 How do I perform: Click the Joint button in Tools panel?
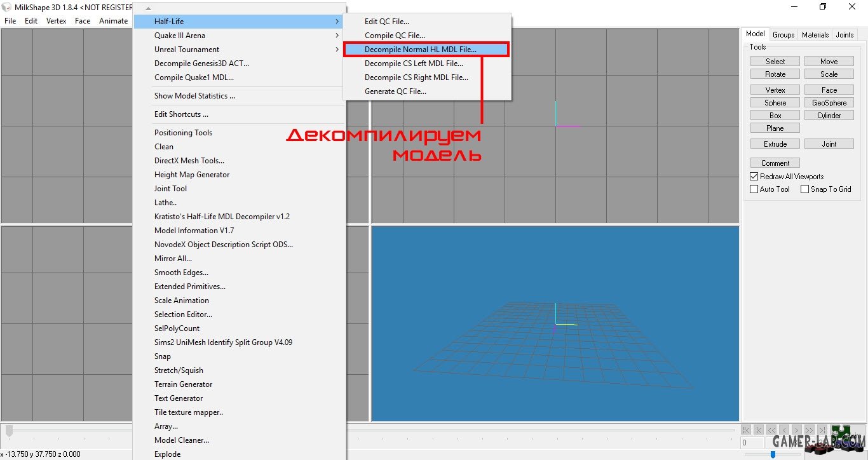click(829, 144)
